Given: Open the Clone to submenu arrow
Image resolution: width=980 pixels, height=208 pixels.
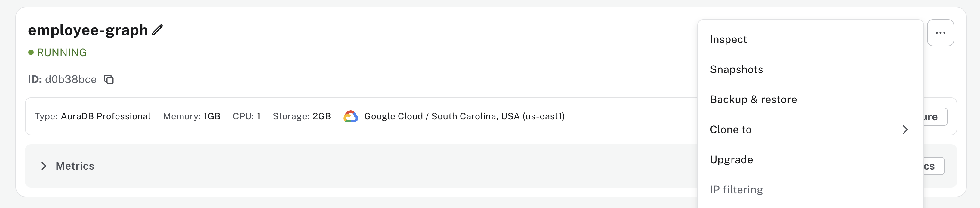Looking at the screenshot, I should click(905, 130).
